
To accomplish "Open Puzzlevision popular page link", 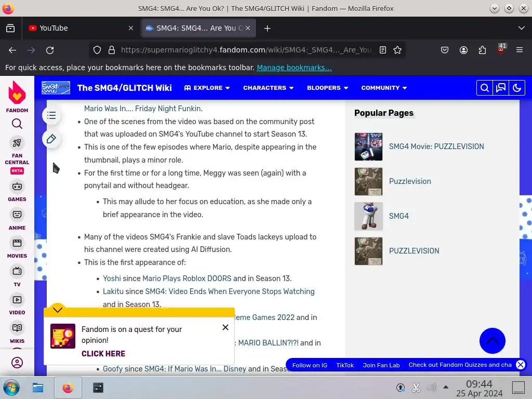I will coord(410,181).
